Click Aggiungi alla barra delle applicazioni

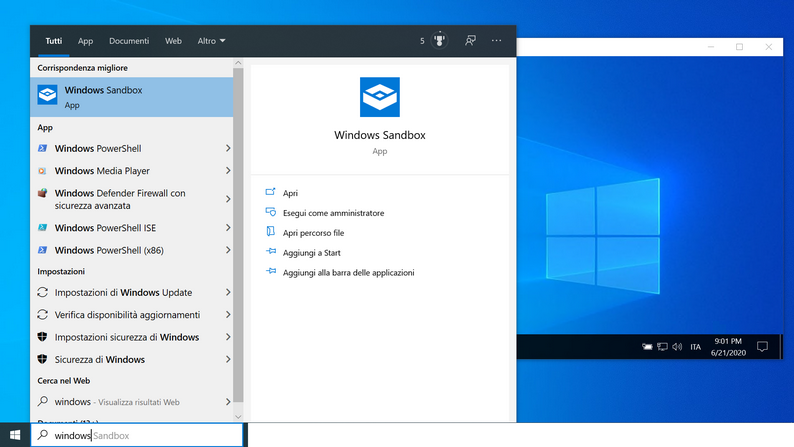(x=348, y=272)
